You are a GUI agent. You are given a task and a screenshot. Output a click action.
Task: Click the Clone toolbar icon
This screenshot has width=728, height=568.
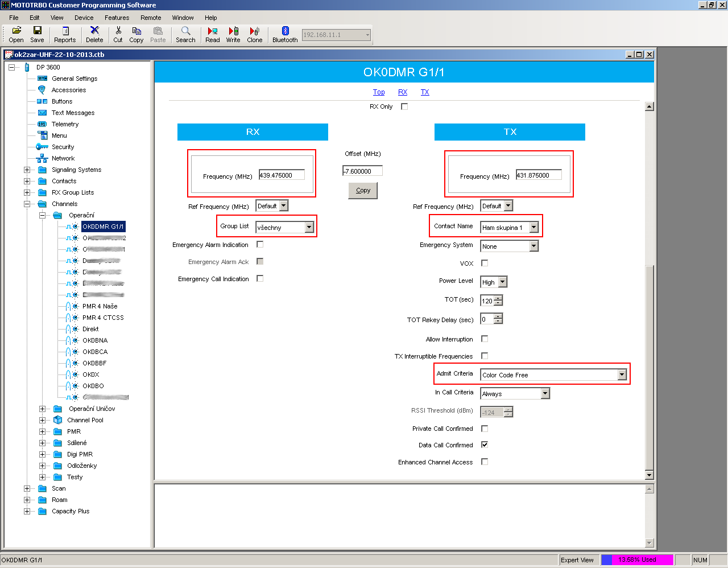point(255,34)
